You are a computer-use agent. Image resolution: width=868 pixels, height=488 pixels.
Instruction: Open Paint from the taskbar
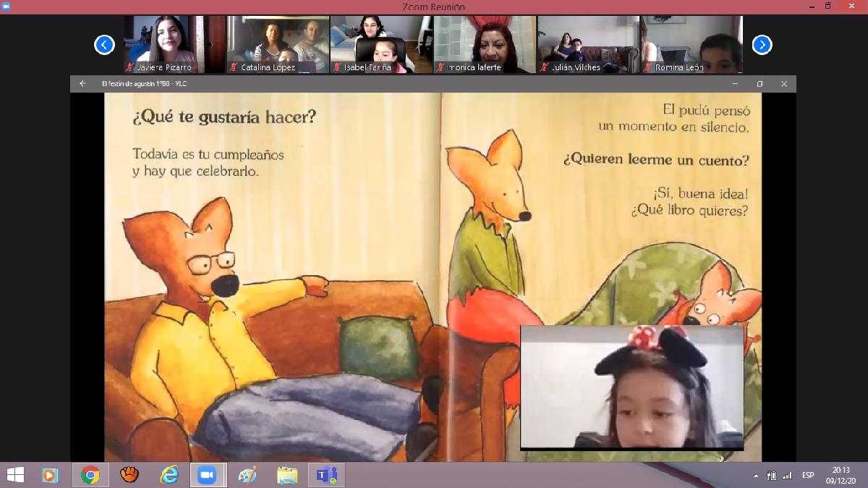click(247, 475)
